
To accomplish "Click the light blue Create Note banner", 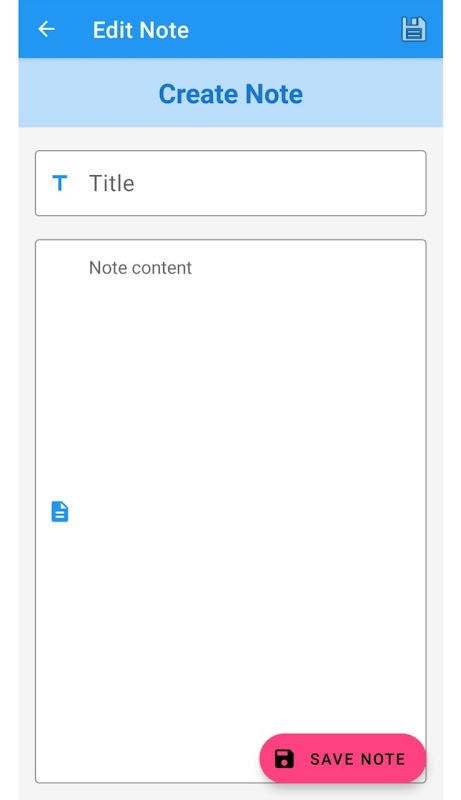I will tap(230, 92).
